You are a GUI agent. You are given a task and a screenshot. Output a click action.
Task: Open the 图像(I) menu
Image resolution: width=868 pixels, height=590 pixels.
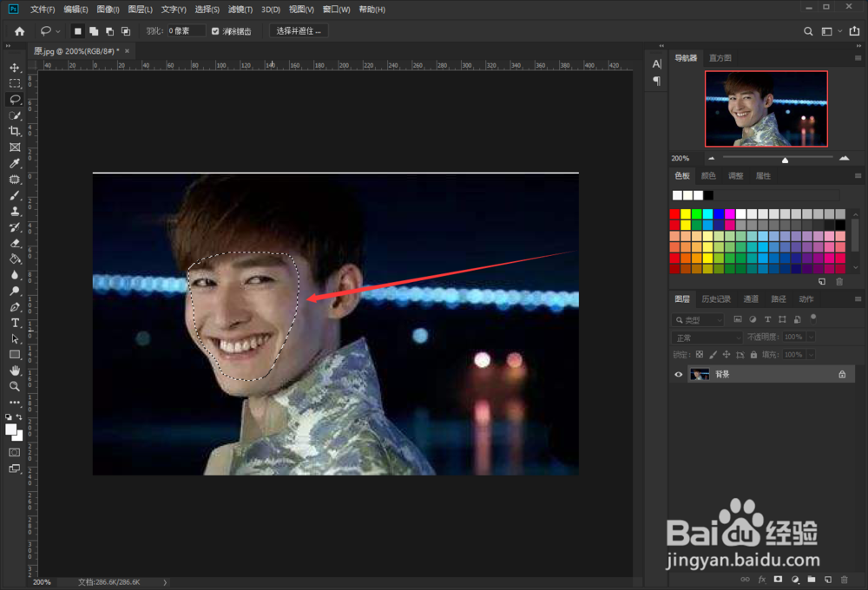point(108,10)
